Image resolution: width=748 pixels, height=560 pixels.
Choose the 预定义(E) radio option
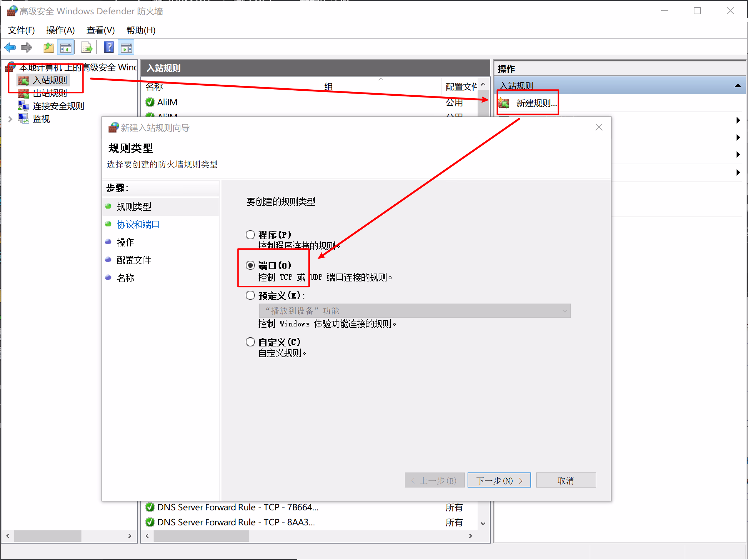click(x=250, y=296)
